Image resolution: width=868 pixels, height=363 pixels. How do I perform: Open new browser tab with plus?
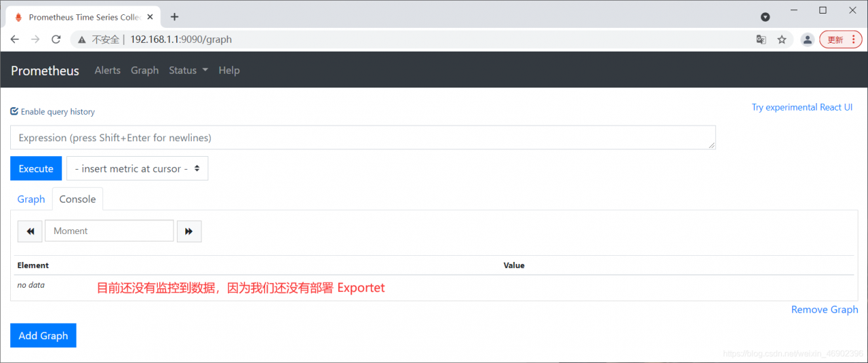tap(174, 17)
